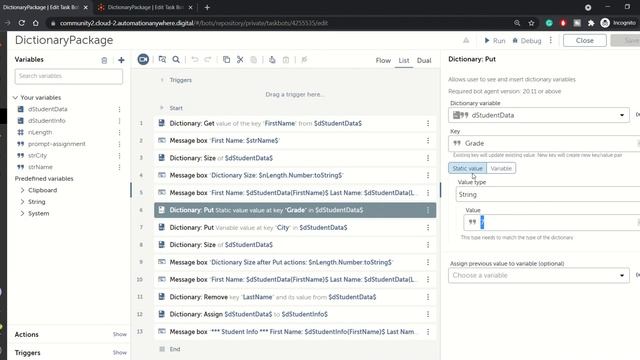Select the Variable value option

click(x=501, y=168)
